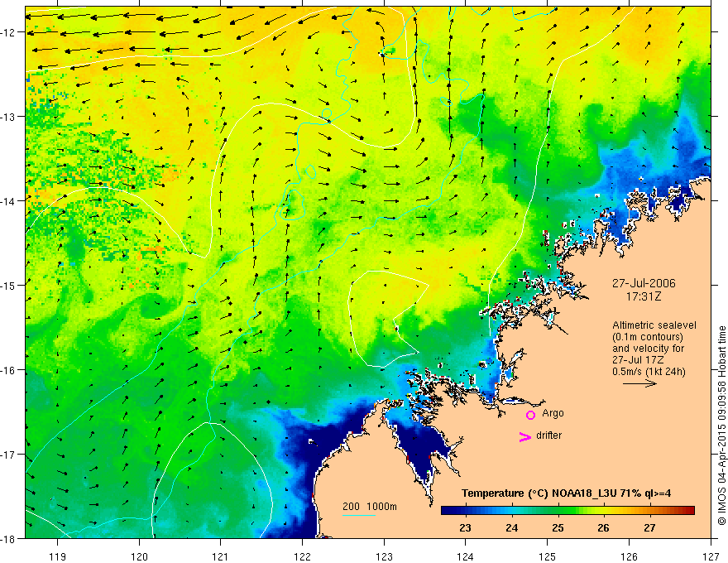Viewport: 728px width, 563px height.
Task: Click the longitude axis label 121
Action: [221, 556]
